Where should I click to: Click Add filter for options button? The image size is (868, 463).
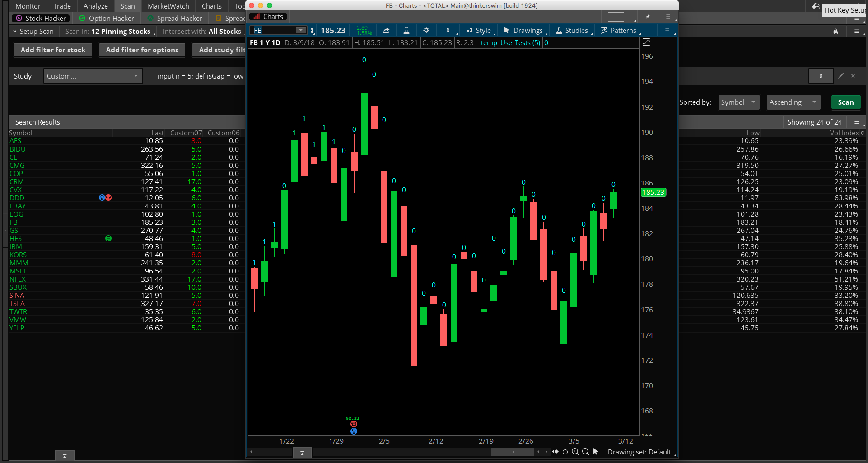[142, 50]
